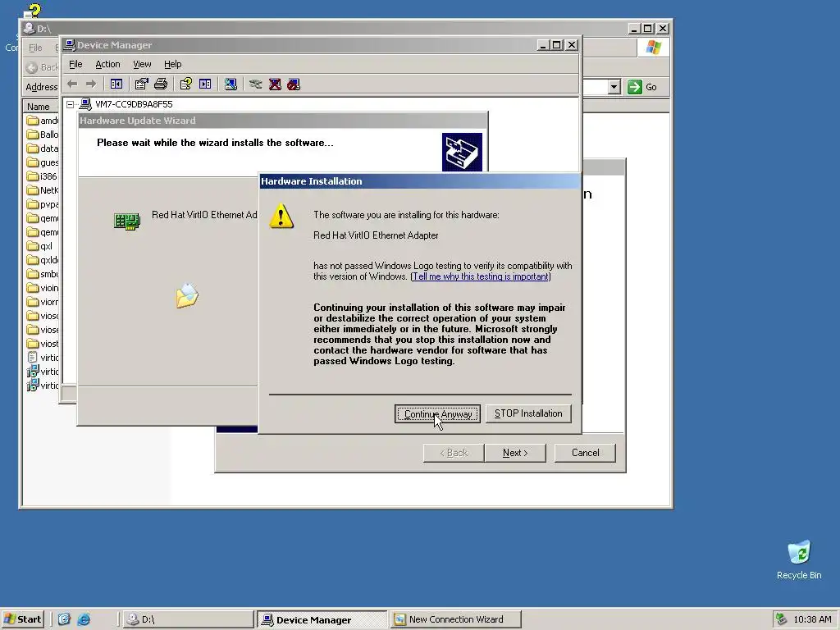The image size is (840, 630).
Task: Click the STOP Installation button
Action: [x=528, y=413]
